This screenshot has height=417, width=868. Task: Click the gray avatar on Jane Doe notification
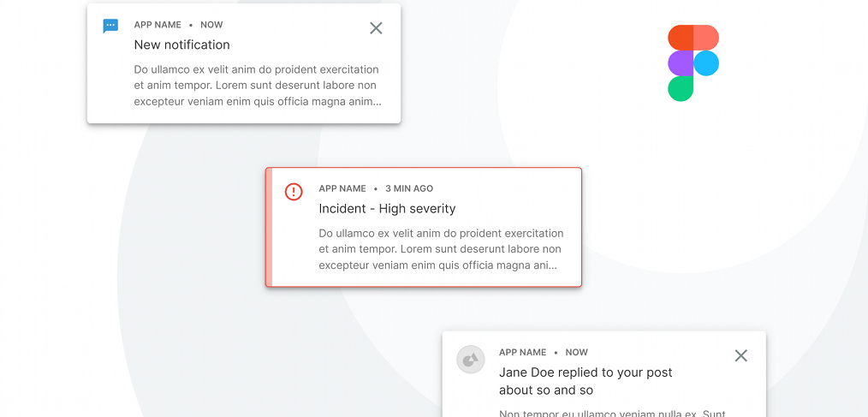pos(470,360)
